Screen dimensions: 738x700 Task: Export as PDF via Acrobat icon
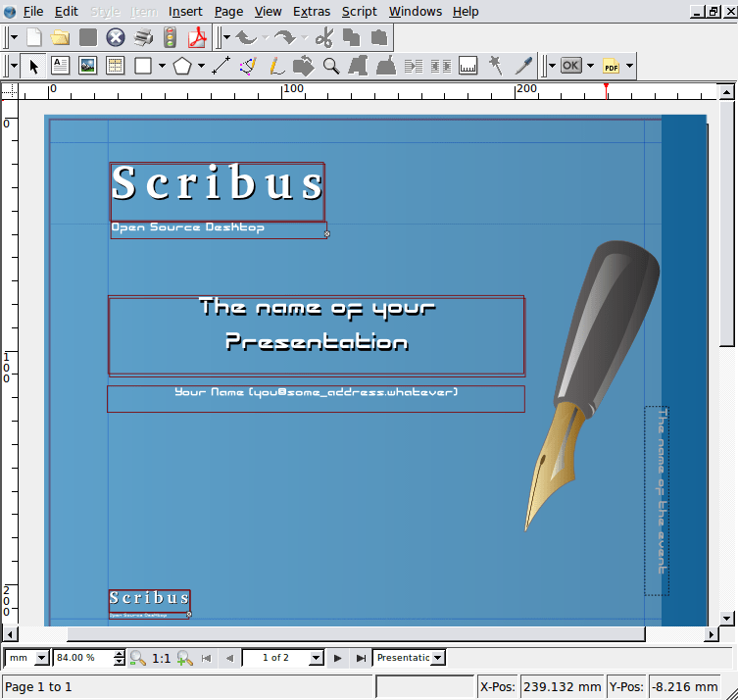(197, 37)
